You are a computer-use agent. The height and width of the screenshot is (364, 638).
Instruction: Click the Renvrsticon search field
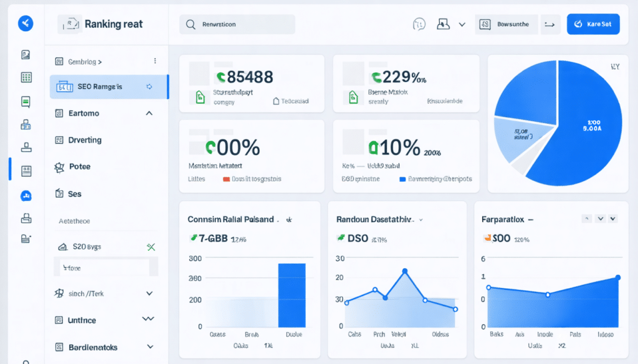237,24
